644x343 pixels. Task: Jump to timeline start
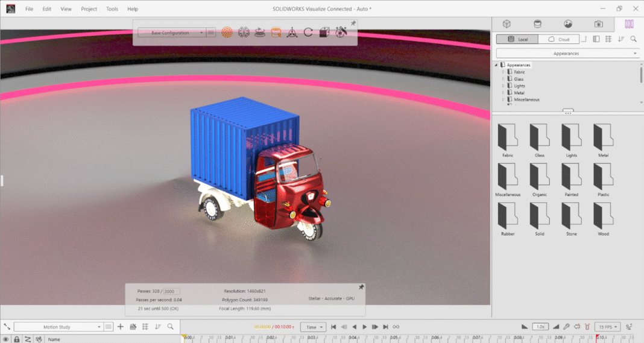[x=333, y=327]
